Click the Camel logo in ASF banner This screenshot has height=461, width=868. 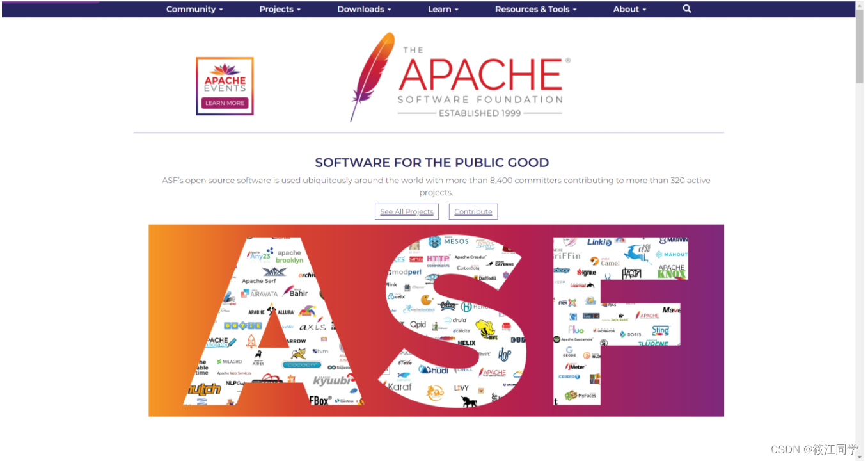coord(605,262)
